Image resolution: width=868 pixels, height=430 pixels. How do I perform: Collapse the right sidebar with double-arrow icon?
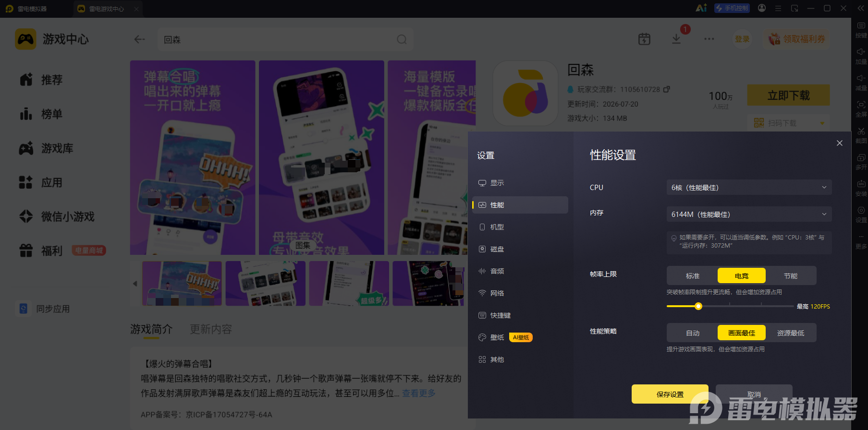point(860,8)
